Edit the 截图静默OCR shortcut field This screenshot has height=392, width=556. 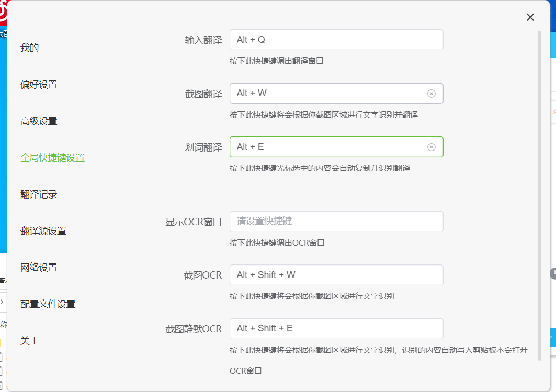pos(336,329)
